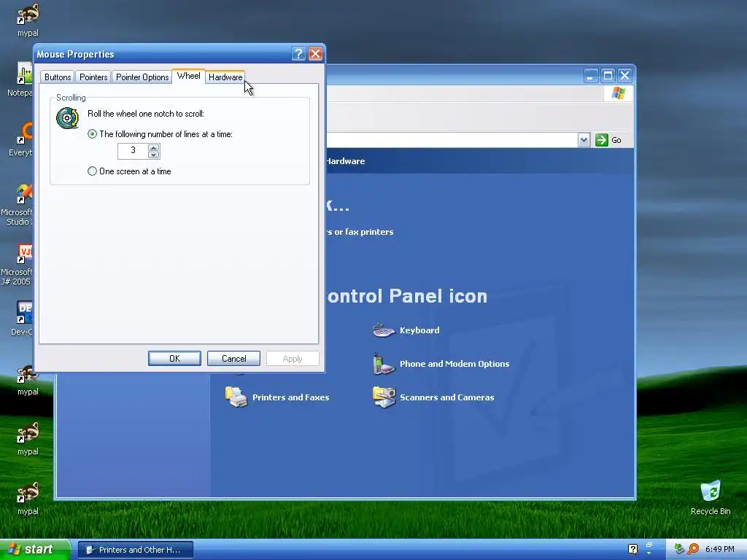The image size is (747, 560).
Task: Click the system tray help icon
Action: 632,549
